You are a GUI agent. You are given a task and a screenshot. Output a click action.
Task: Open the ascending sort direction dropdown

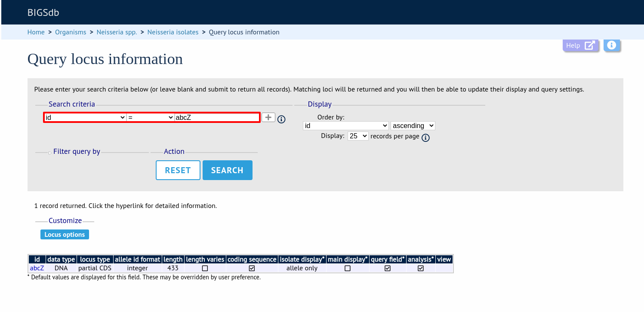coord(413,126)
